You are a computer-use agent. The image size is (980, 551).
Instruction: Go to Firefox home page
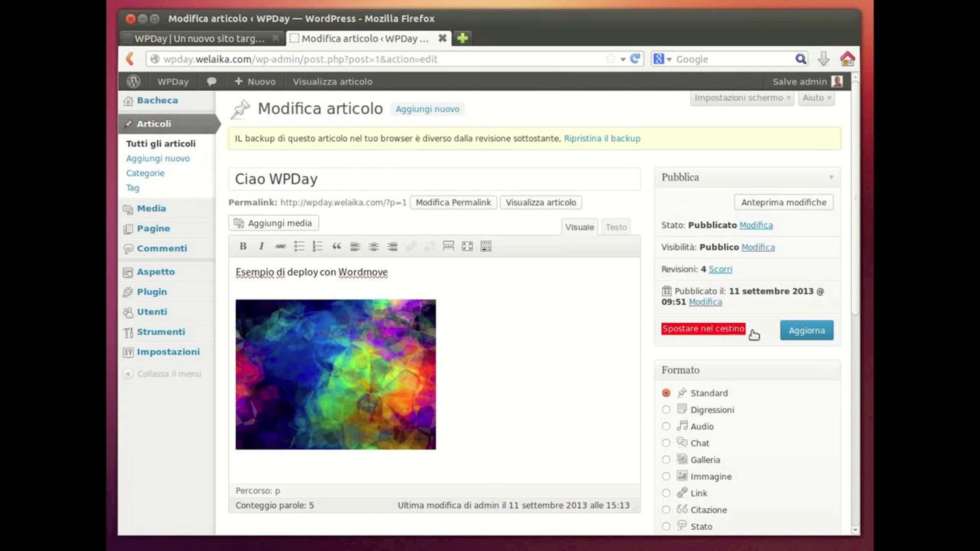point(847,59)
